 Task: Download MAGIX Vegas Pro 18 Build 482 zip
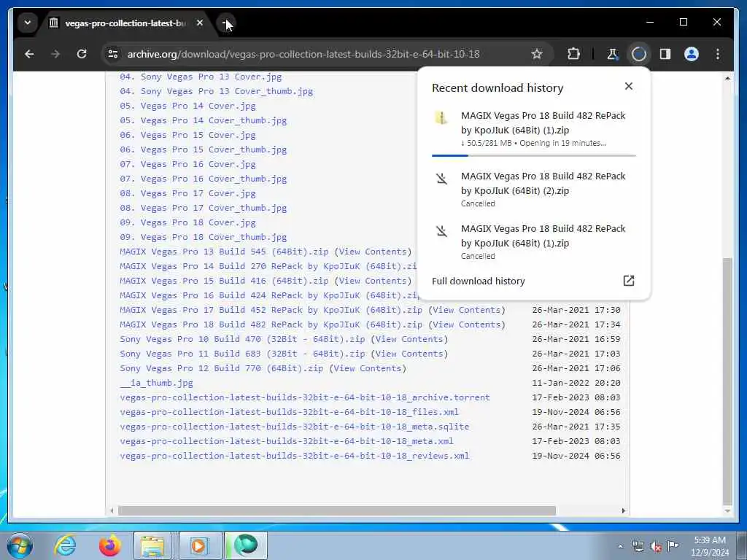point(271,324)
